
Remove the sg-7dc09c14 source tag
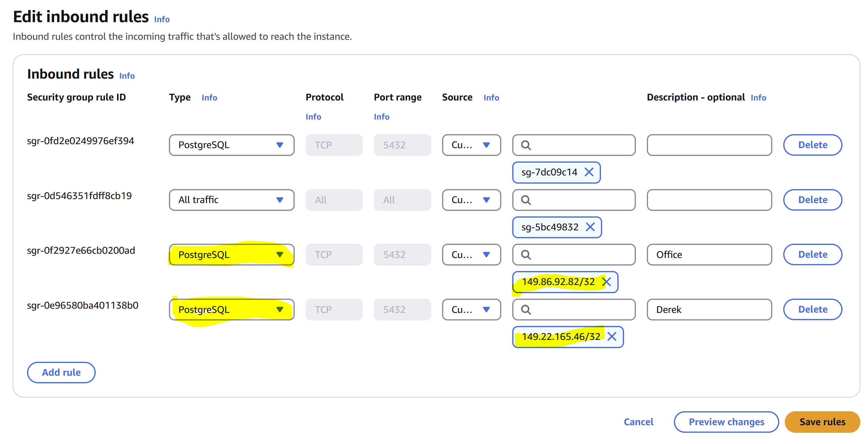[x=589, y=172]
